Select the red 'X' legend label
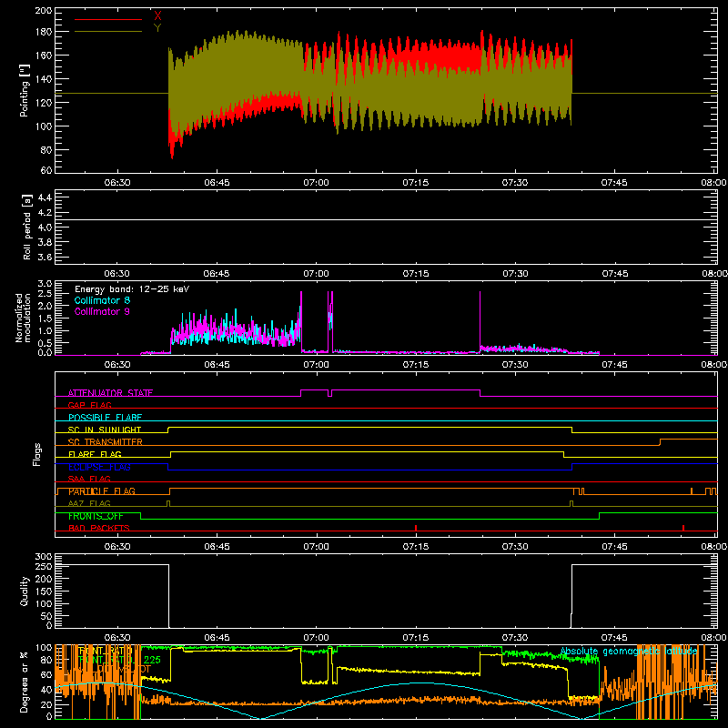Viewport: 728px width, 728px height. click(157, 16)
